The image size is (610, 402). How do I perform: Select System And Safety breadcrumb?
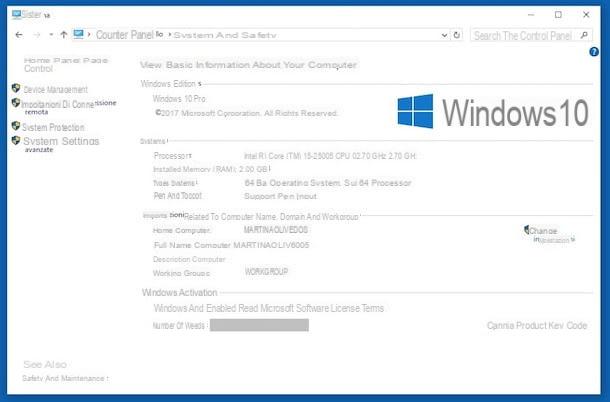(x=225, y=35)
